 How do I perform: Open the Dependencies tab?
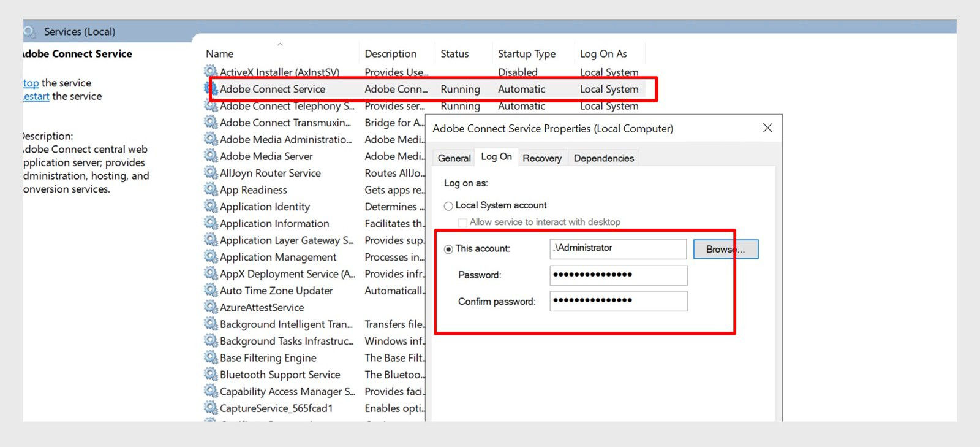click(x=604, y=158)
